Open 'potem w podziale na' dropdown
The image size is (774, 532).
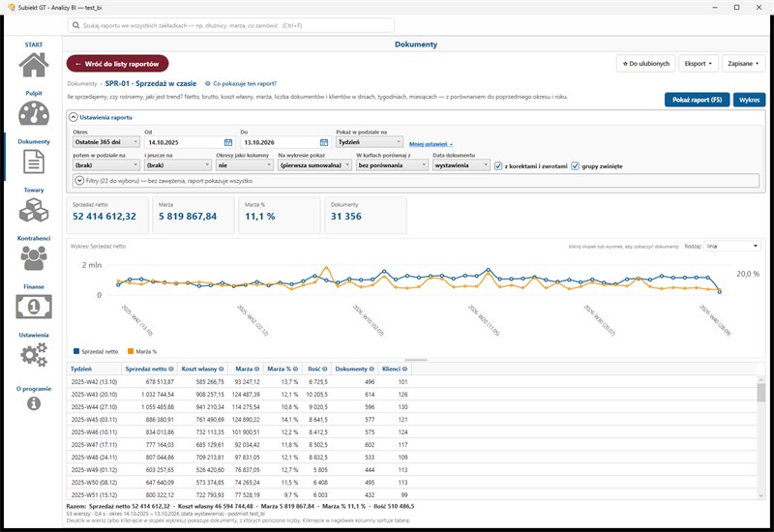106,165
